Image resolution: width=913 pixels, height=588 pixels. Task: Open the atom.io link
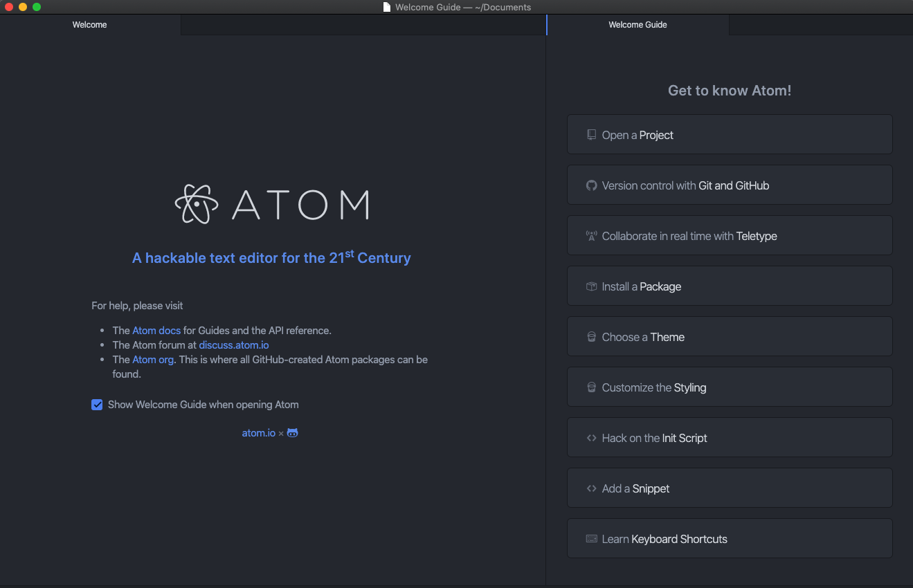click(258, 432)
